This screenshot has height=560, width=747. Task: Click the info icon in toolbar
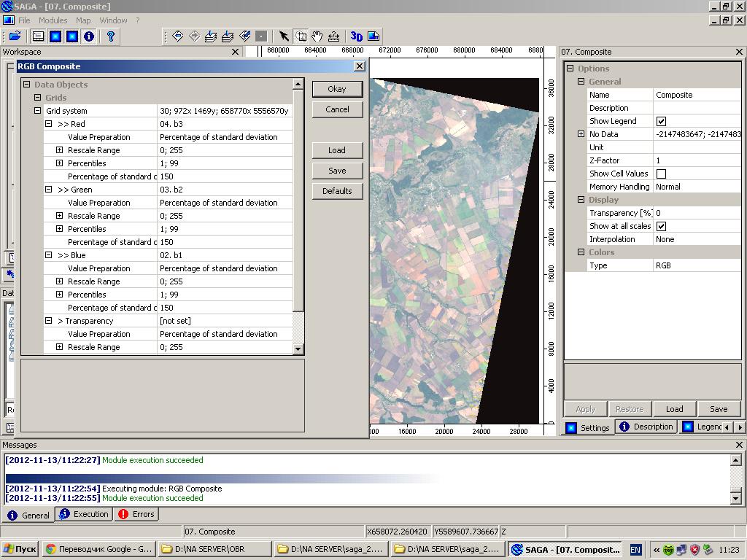pos(89,36)
